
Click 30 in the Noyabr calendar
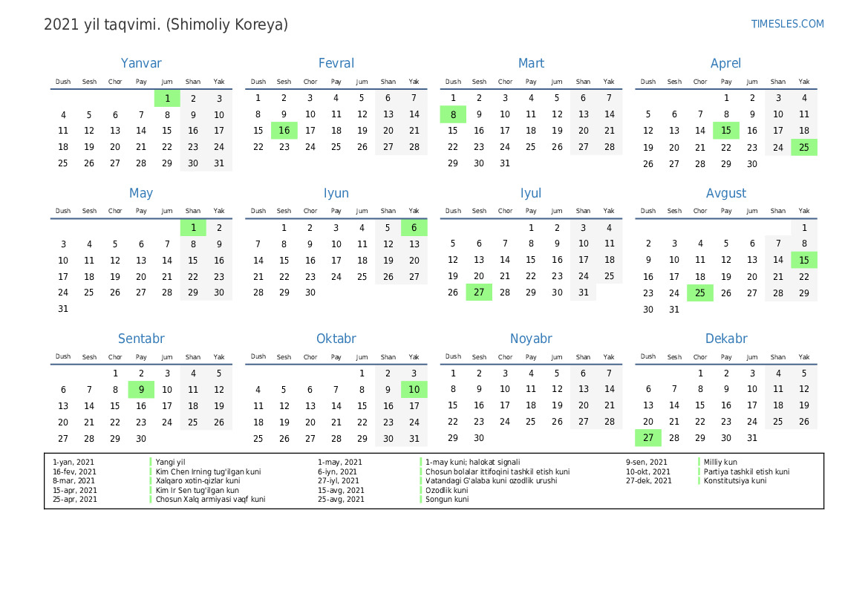(479, 438)
